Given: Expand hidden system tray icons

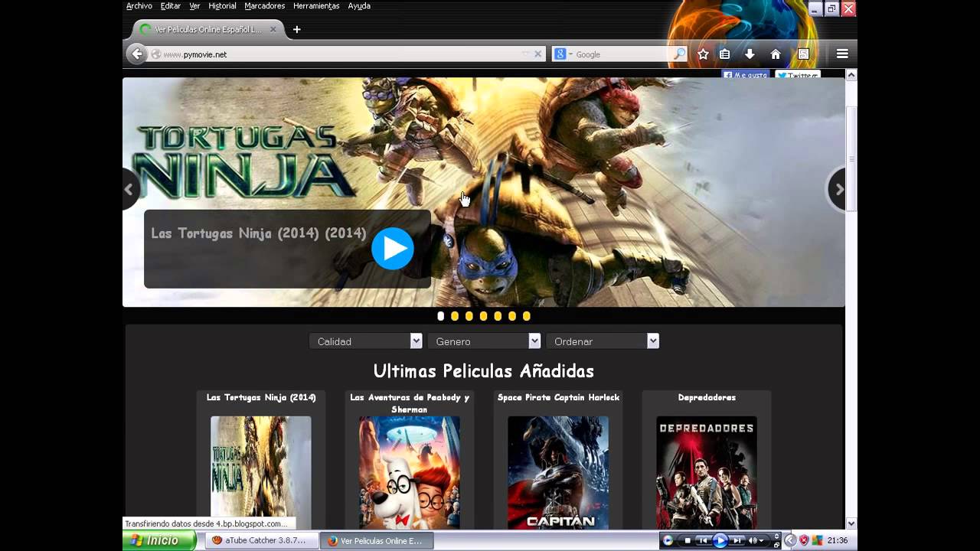Looking at the screenshot, I should click(791, 540).
